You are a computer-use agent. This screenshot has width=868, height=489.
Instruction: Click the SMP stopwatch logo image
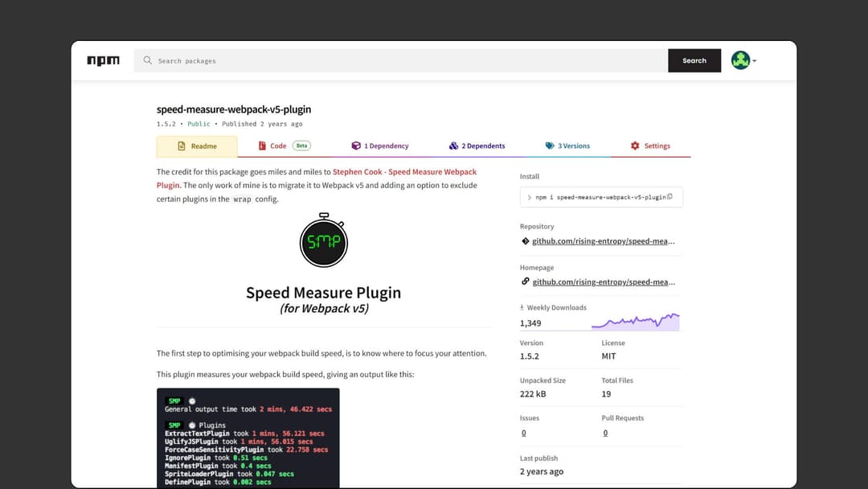pos(324,240)
